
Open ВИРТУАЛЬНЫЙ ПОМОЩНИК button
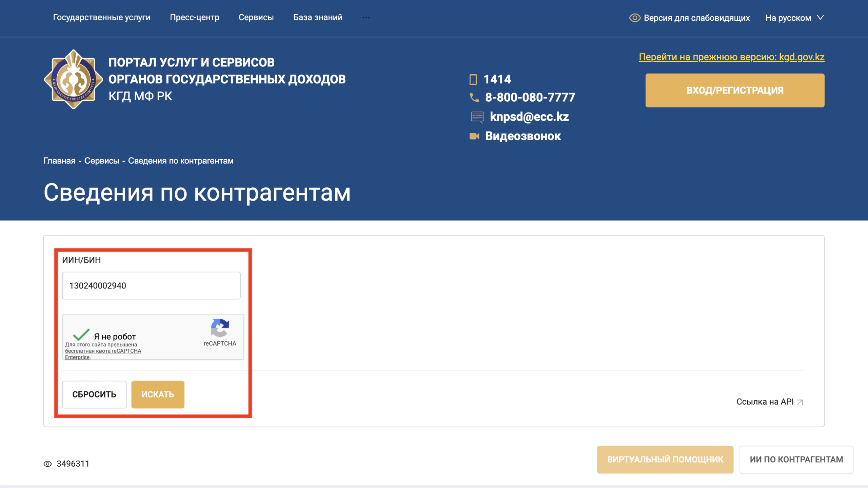tap(665, 460)
